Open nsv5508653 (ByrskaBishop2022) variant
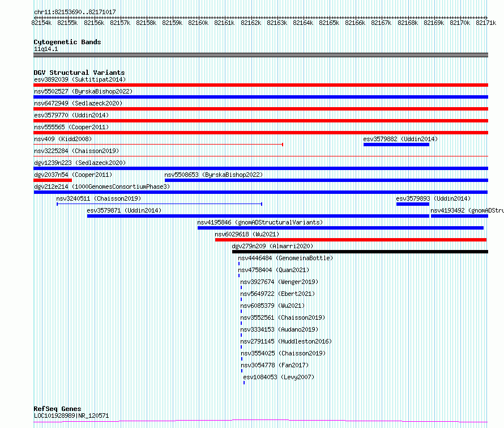The image size is (504, 428). pos(213,175)
